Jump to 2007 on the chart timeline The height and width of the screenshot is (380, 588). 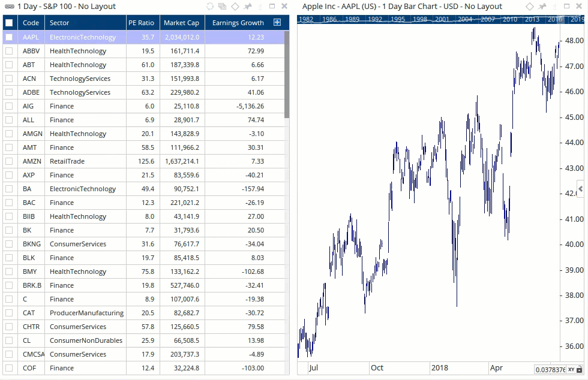[x=488, y=19]
